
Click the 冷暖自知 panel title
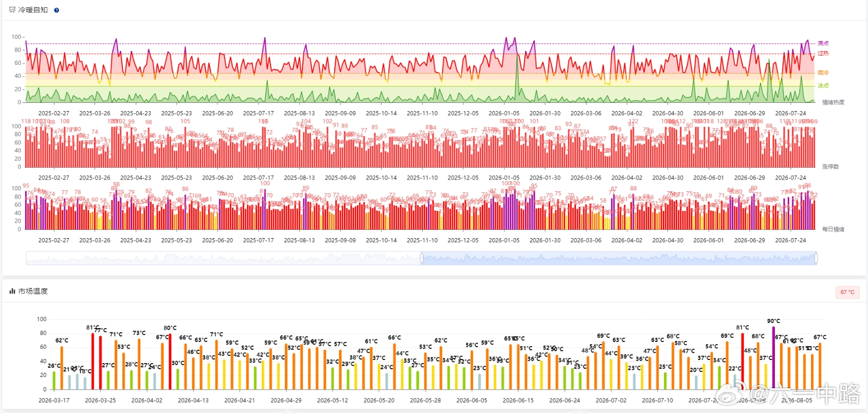(33, 10)
